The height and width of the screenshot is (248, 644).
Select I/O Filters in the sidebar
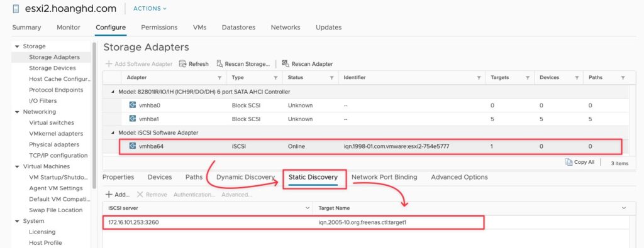point(43,101)
